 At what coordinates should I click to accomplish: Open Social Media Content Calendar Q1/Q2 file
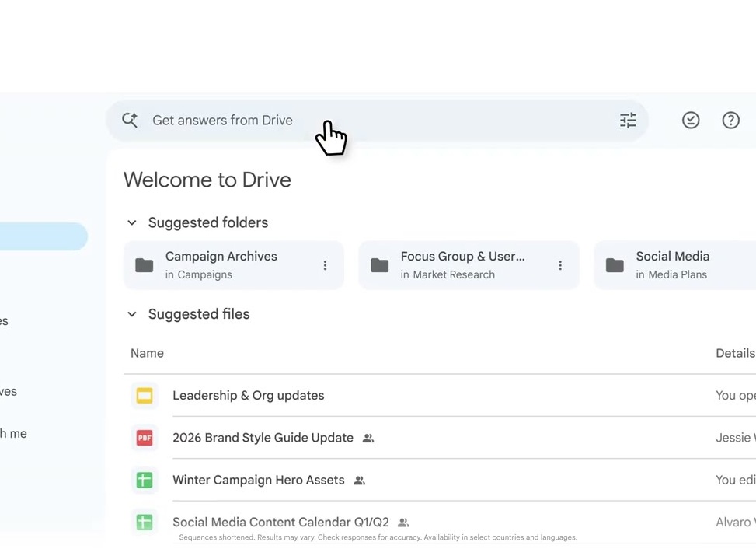[280, 522]
